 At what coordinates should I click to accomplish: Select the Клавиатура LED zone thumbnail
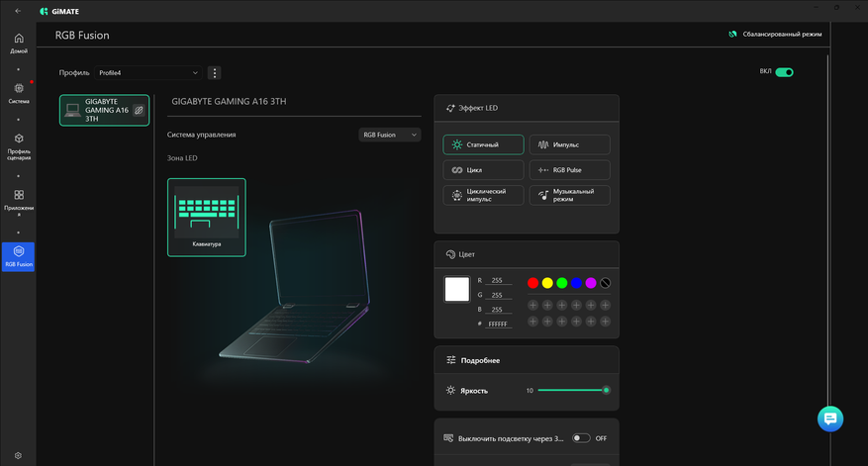point(207,218)
